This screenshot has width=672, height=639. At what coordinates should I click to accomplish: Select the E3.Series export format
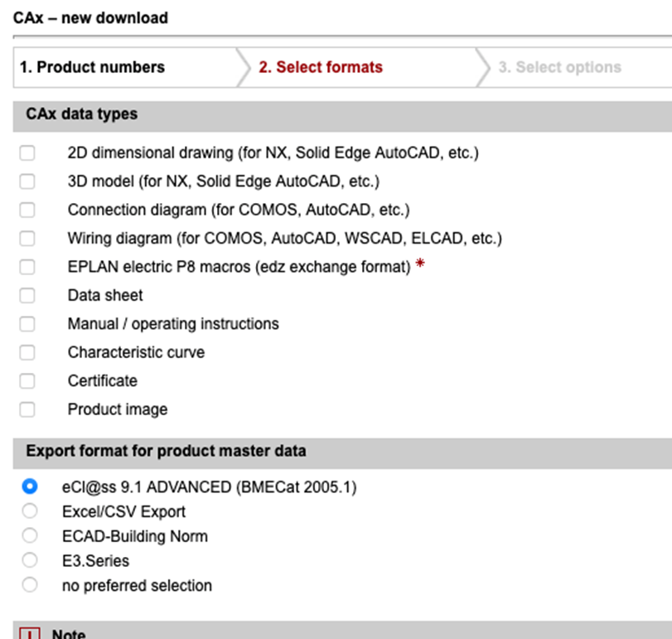31,560
